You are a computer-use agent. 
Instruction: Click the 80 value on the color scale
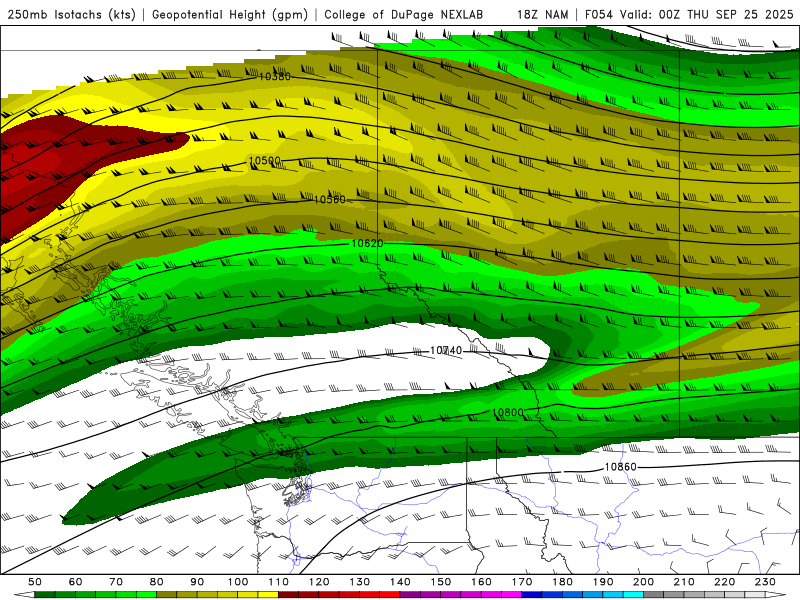(x=157, y=582)
